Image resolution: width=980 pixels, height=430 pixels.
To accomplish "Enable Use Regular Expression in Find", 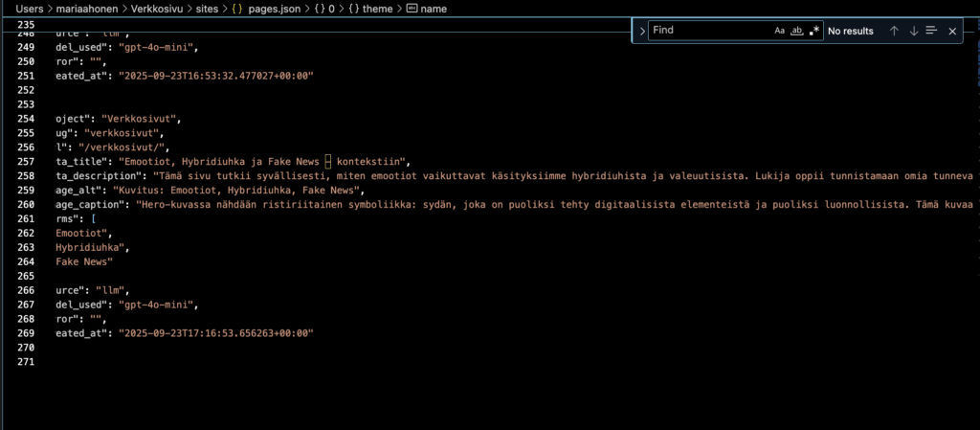I will [813, 31].
